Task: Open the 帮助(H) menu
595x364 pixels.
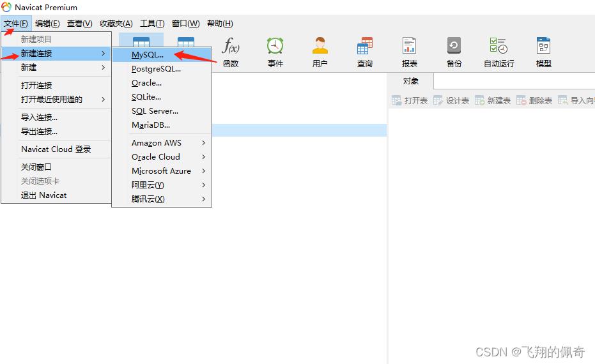Action: [219, 24]
